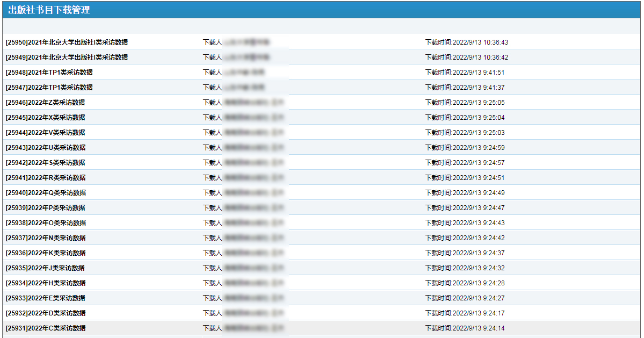Open 2022年R类采访数据 record
Viewport: 644px width, 338px height.
click(45, 178)
